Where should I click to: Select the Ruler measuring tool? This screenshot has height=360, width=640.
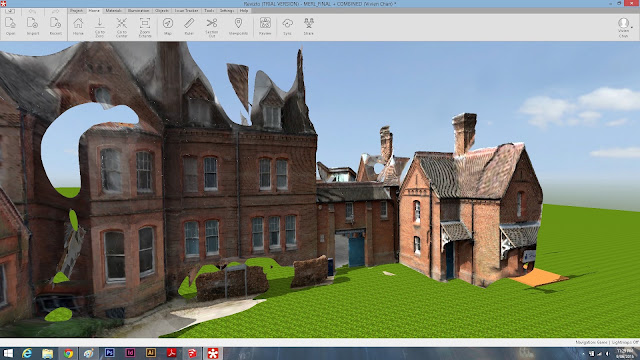click(x=189, y=27)
